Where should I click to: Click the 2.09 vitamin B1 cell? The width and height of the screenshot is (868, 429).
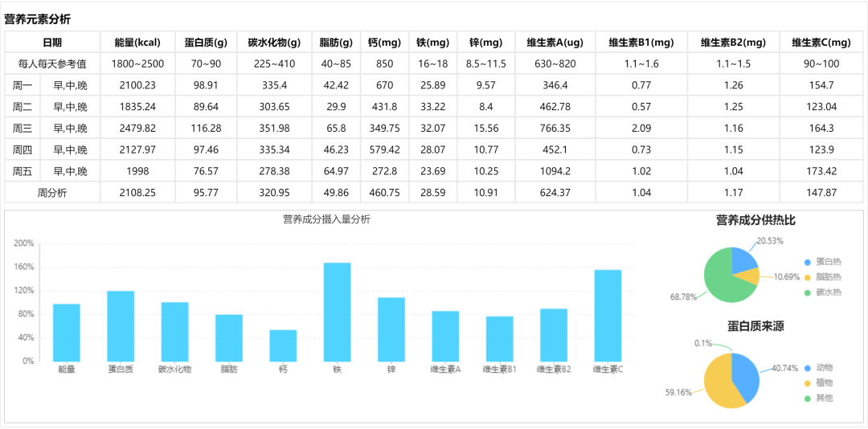641,129
